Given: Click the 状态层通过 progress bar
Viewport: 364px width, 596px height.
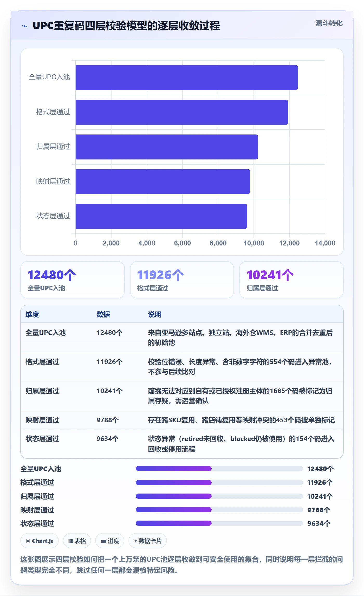Looking at the screenshot, I should point(219,523).
